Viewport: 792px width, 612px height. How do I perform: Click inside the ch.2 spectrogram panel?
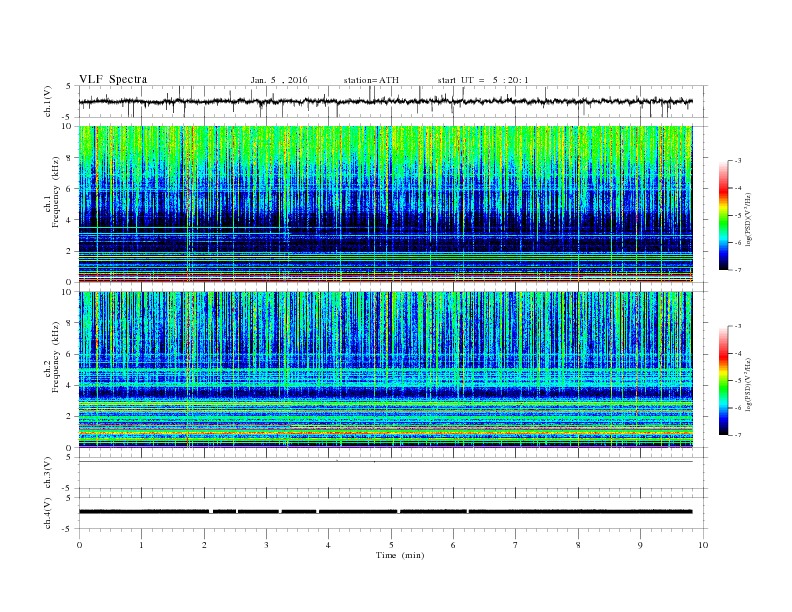coord(385,369)
